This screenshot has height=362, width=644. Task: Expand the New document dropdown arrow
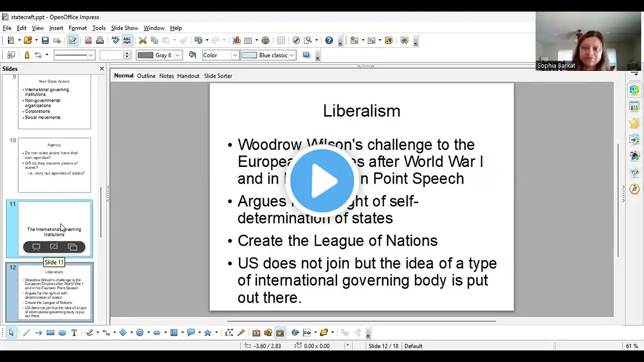coord(19,41)
